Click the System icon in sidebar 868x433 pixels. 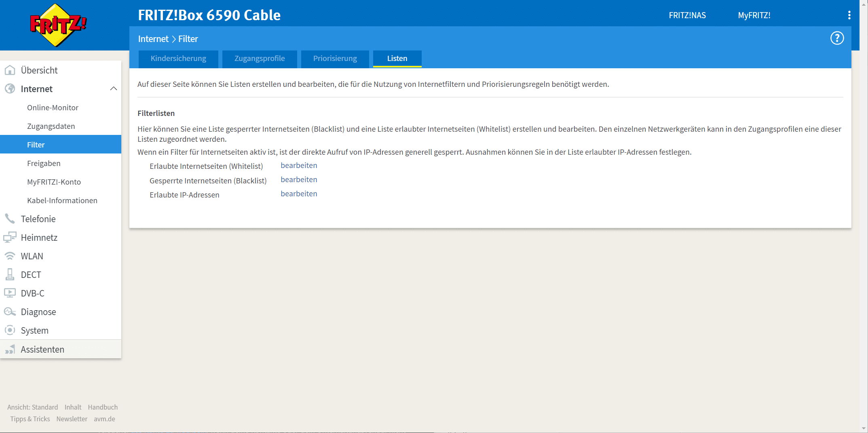pyautogui.click(x=10, y=330)
